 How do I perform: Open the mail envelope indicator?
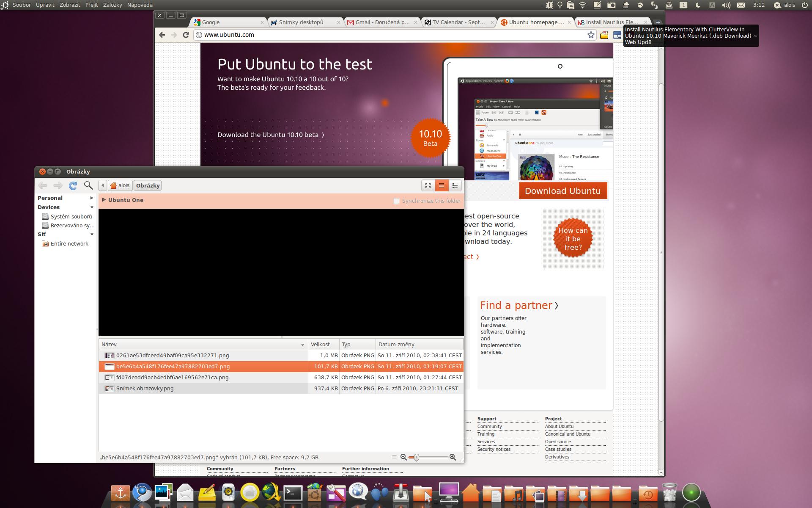pyautogui.click(x=741, y=5)
